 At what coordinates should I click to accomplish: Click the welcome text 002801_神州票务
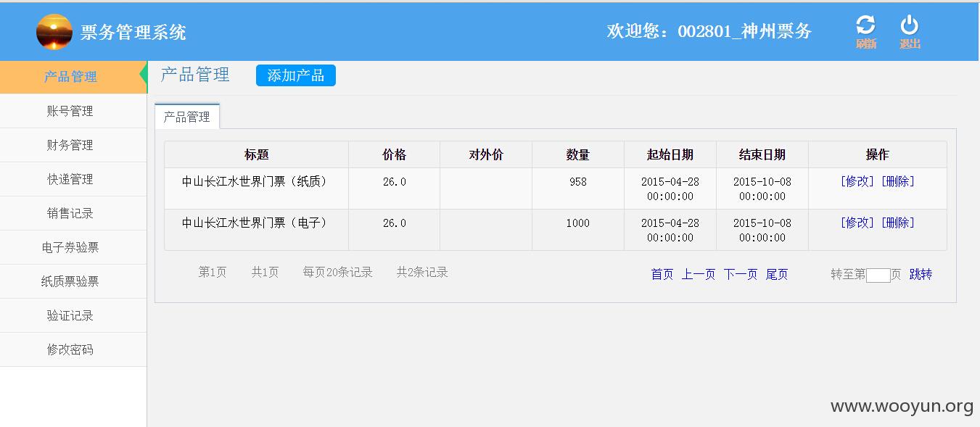[745, 31]
